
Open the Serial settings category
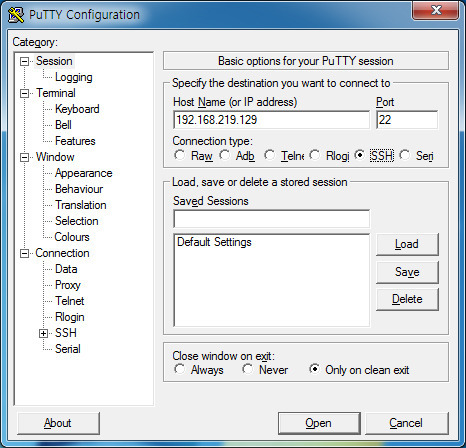[x=68, y=349]
